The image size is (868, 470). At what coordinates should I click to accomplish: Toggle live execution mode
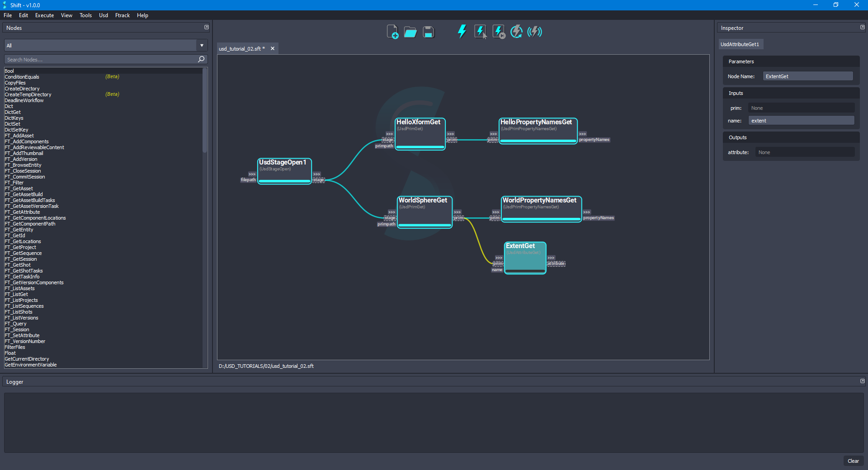click(x=534, y=32)
